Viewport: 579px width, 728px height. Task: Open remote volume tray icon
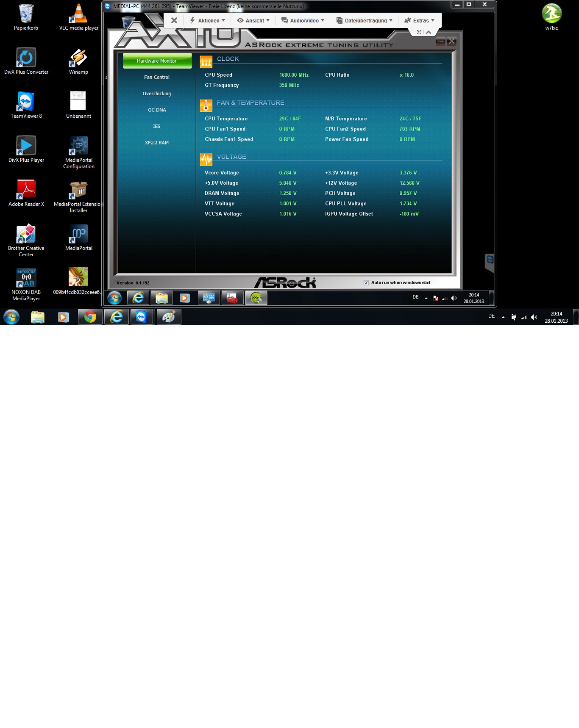454,298
